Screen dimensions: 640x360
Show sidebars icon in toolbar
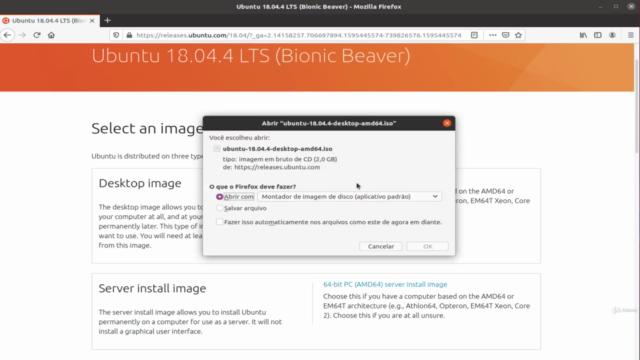pos(598,35)
